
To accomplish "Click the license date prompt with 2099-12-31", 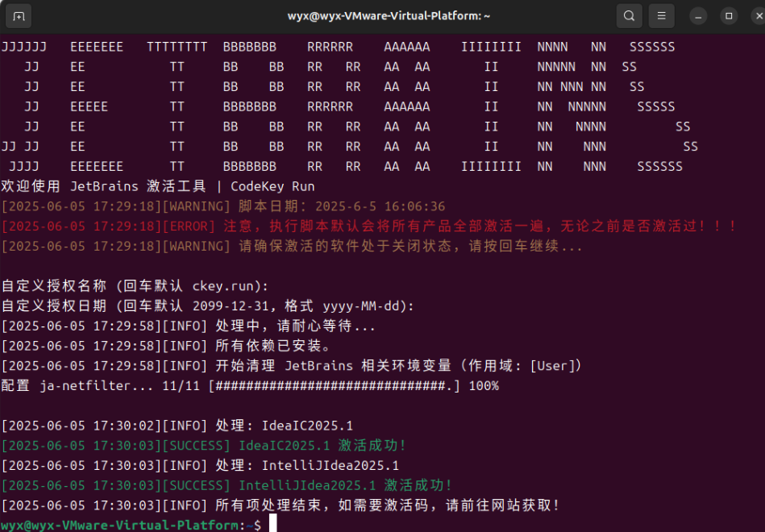I will pos(208,306).
